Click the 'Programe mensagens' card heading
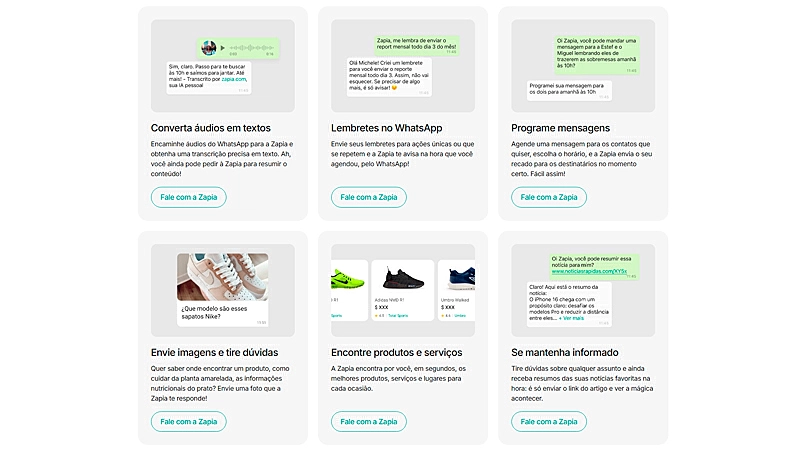The image size is (800, 450). tap(560, 128)
